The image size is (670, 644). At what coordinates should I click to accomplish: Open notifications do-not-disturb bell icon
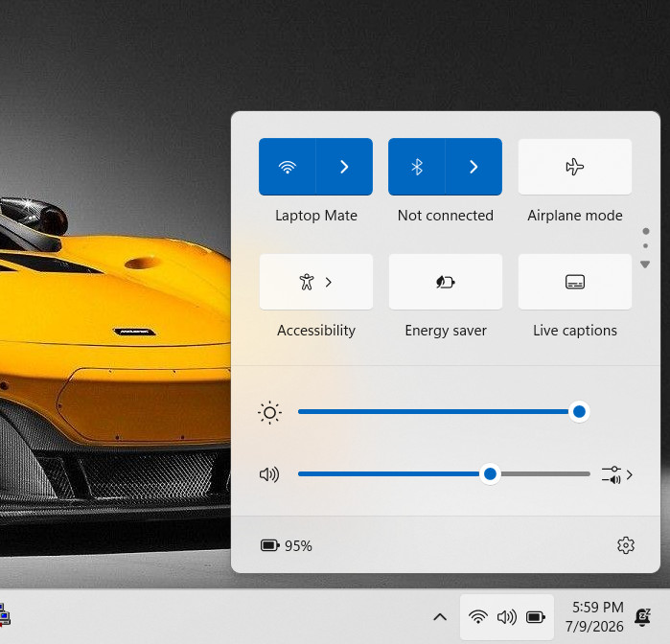pos(642,617)
